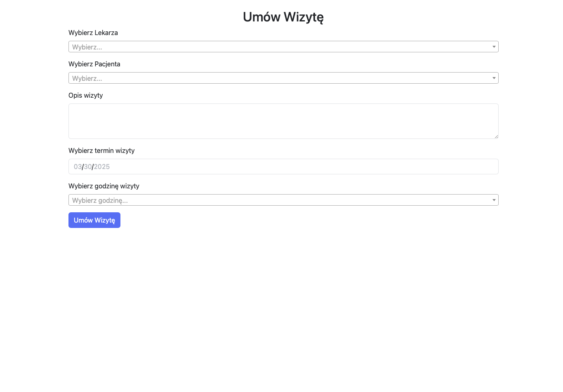Click the Opis wizyty label
This screenshot has width=563, height=392.
tap(86, 95)
